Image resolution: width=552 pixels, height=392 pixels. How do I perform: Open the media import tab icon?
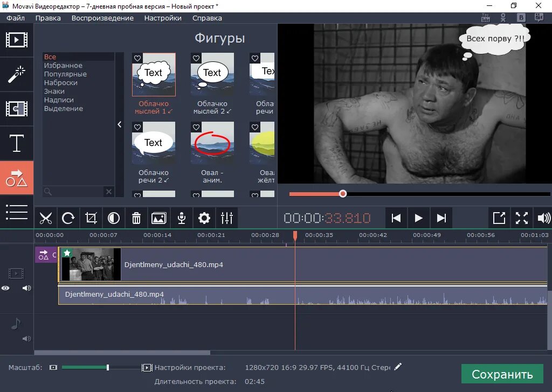pyautogui.click(x=17, y=40)
